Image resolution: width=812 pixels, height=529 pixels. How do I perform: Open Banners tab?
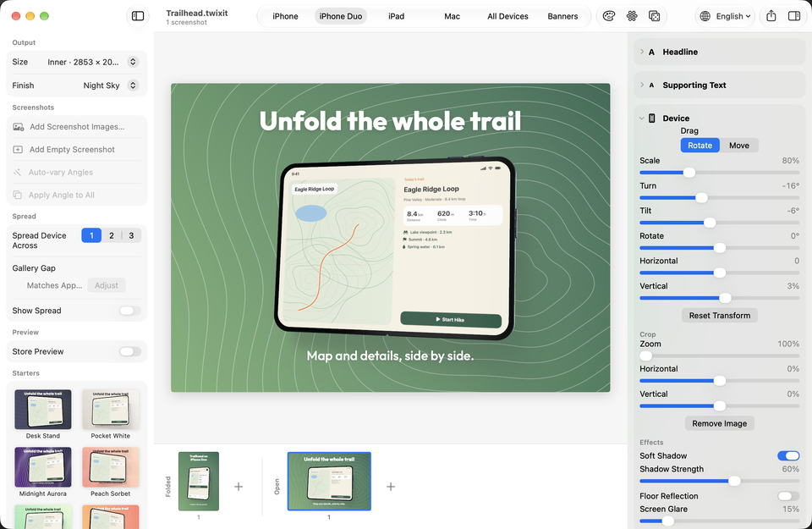(x=562, y=17)
